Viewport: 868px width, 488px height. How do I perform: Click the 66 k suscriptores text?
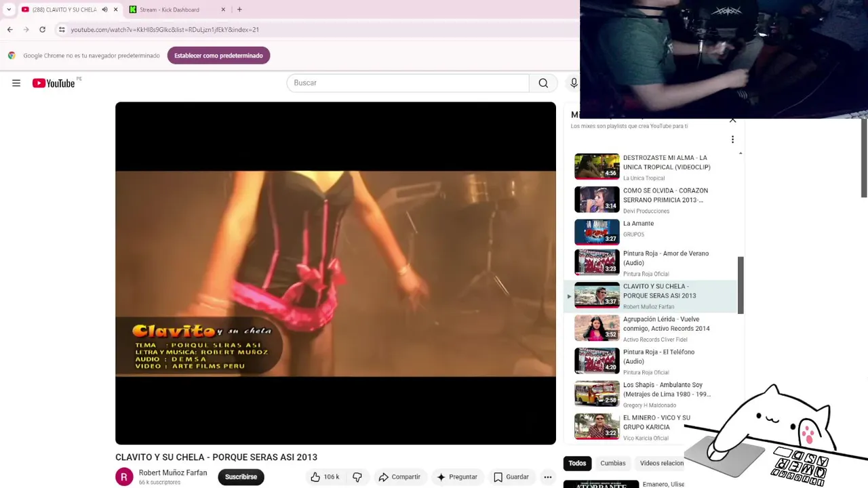coord(159,483)
